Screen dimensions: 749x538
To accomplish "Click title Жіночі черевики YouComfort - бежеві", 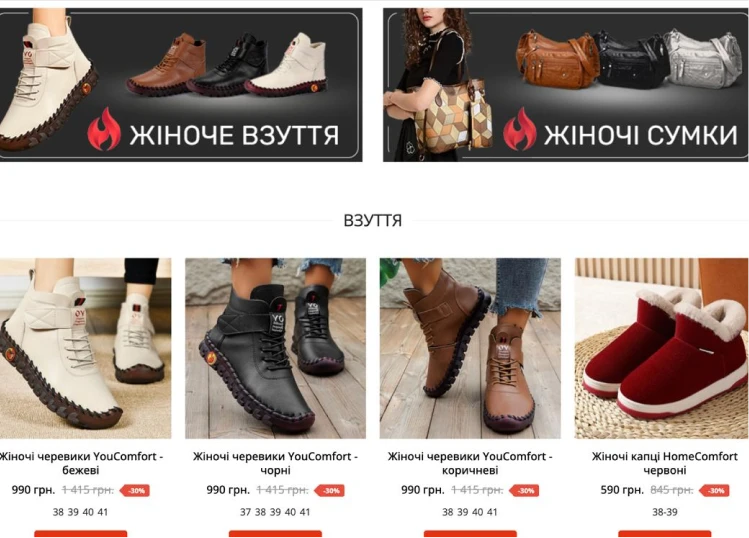I will pyautogui.click(x=81, y=463).
